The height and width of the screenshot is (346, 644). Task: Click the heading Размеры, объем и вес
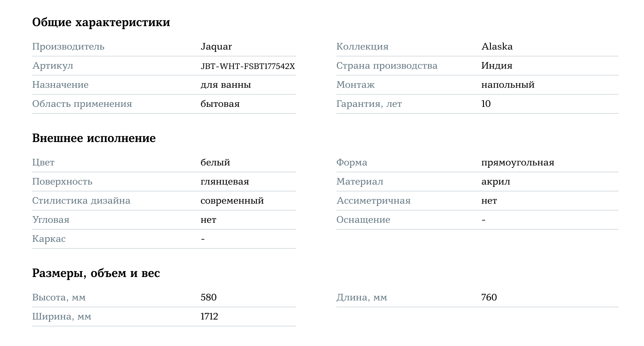pos(96,273)
